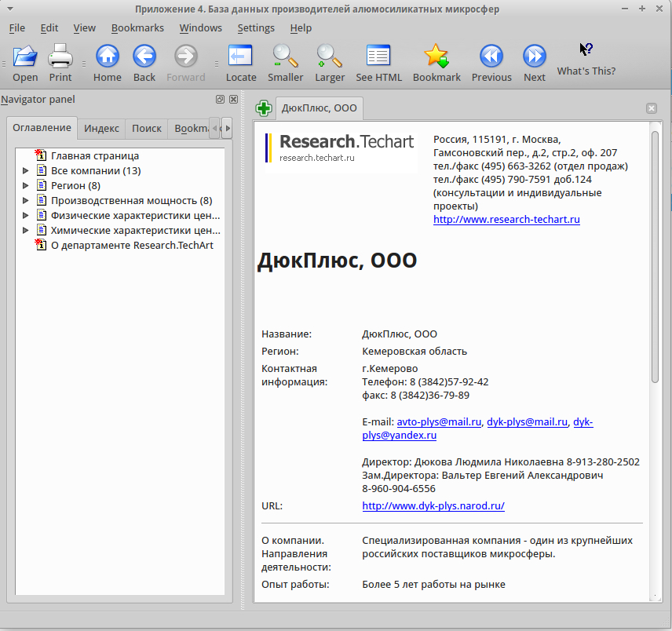Open the Edit menu

click(x=49, y=27)
